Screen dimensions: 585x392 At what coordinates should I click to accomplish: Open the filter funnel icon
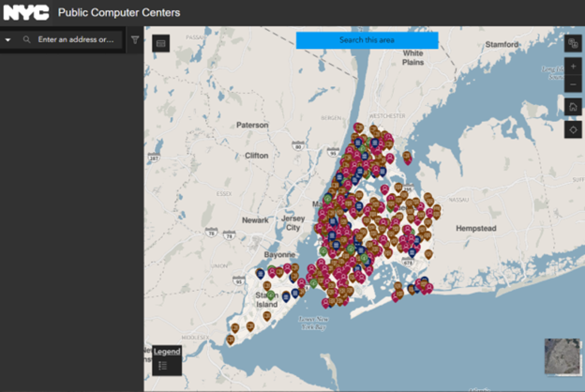click(x=135, y=40)
